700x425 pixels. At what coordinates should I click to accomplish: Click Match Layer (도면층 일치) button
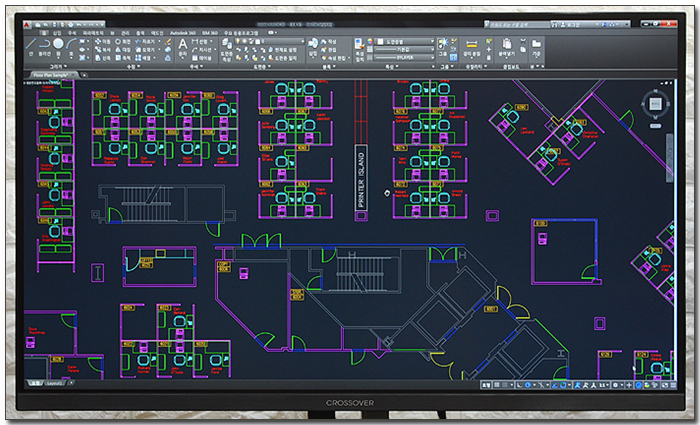point(283,58)
